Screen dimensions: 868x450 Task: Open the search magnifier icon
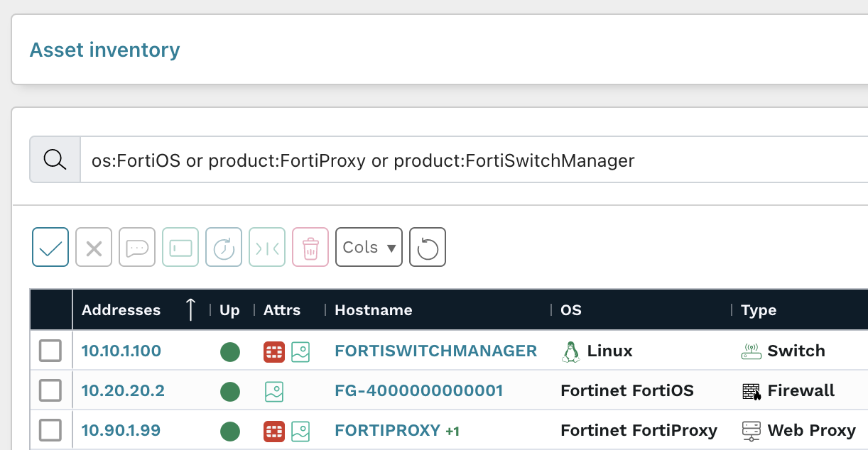click(x=55, y=159)
